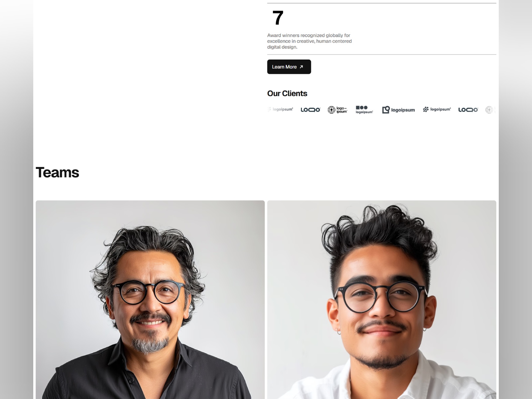Open the team photo of man in white shirt
This screenshot has height=399, width=532.
point(382,300)
